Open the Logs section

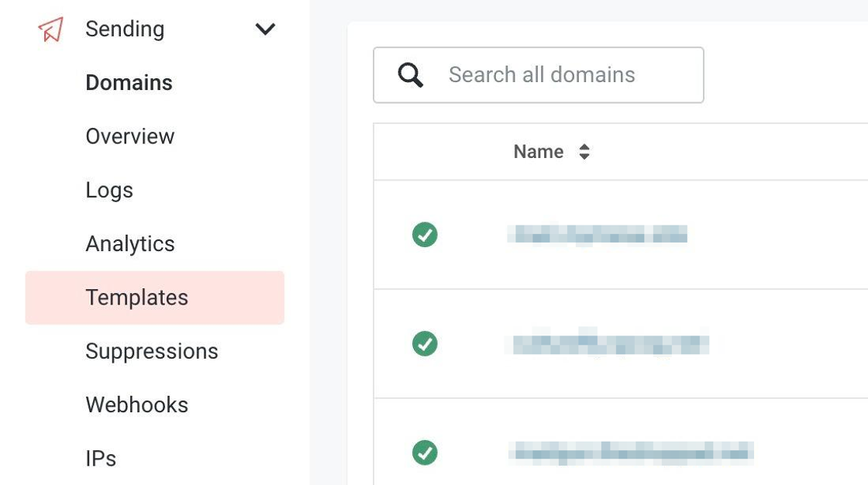point(109,190)
